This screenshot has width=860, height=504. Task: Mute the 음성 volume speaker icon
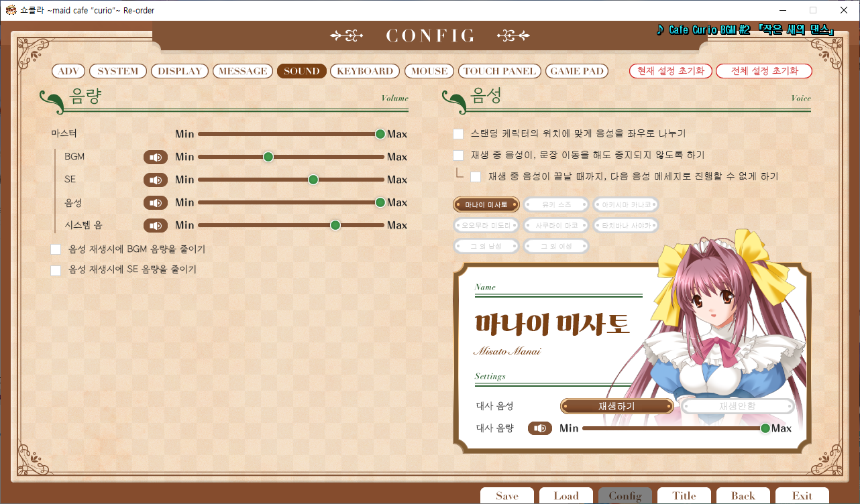[156, 202]
